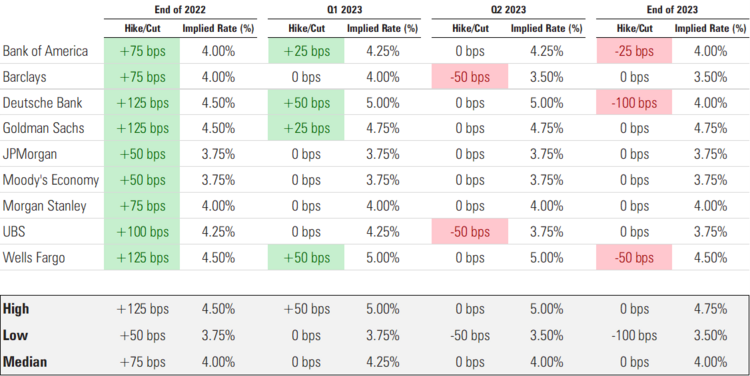The width and height of the screenshot is (750, 376).
Task: Click the Bank of America row label
Action: tap(45, 51)
